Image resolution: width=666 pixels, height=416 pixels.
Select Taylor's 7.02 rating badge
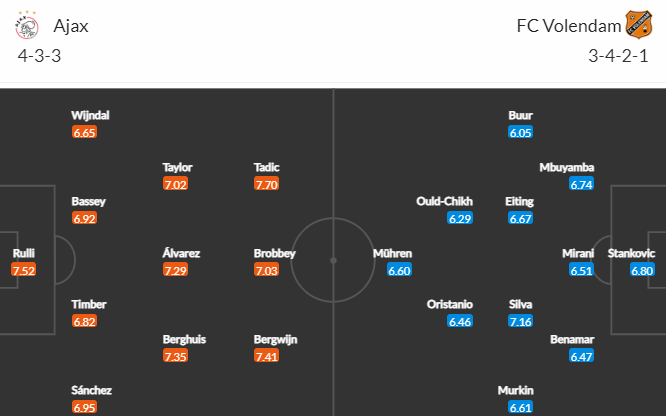coord(175,184)
